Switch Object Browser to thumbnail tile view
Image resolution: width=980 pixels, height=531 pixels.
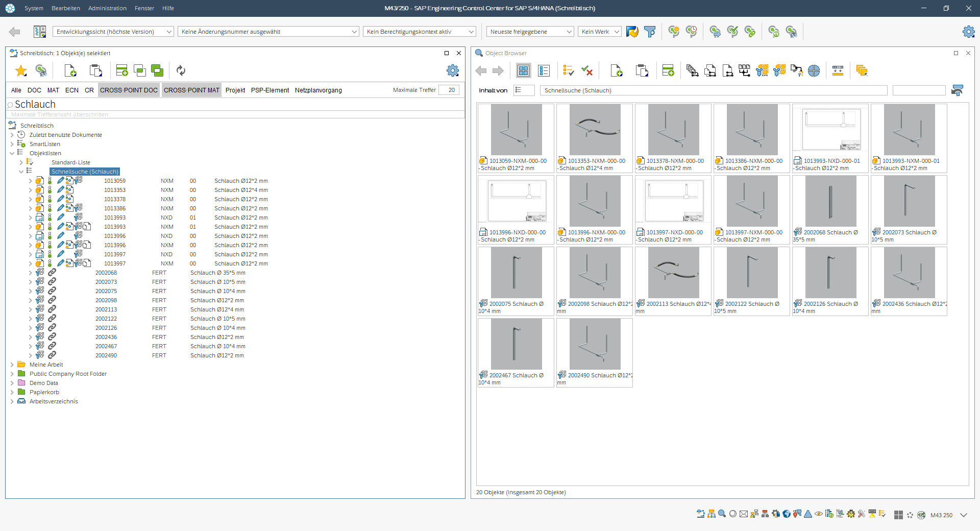(524, 70)
